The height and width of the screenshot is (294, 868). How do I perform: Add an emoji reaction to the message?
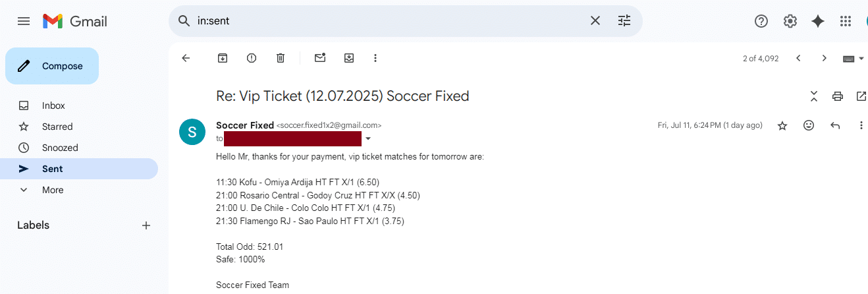(809, 125)
